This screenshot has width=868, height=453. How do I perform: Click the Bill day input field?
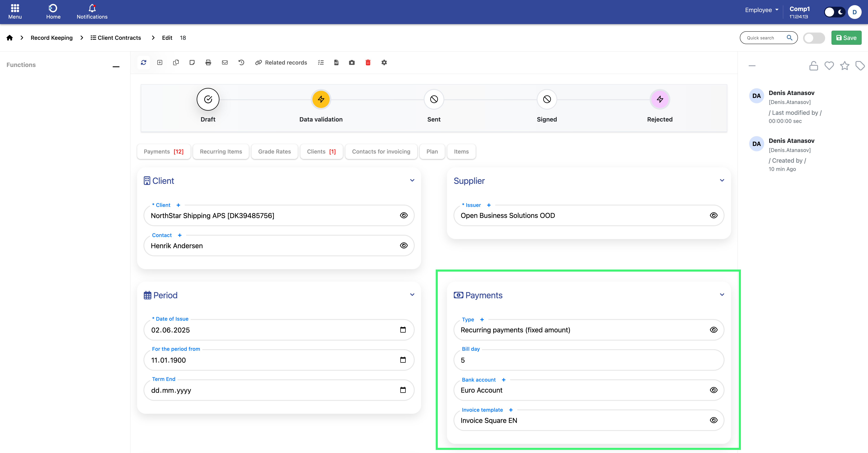[589, 360]
